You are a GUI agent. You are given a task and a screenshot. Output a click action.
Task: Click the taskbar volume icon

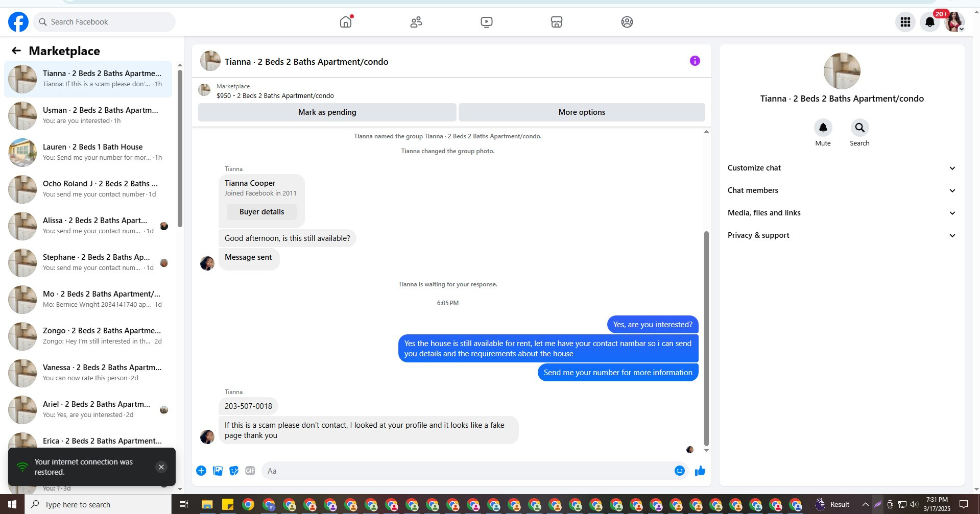[x=914, y=504]
